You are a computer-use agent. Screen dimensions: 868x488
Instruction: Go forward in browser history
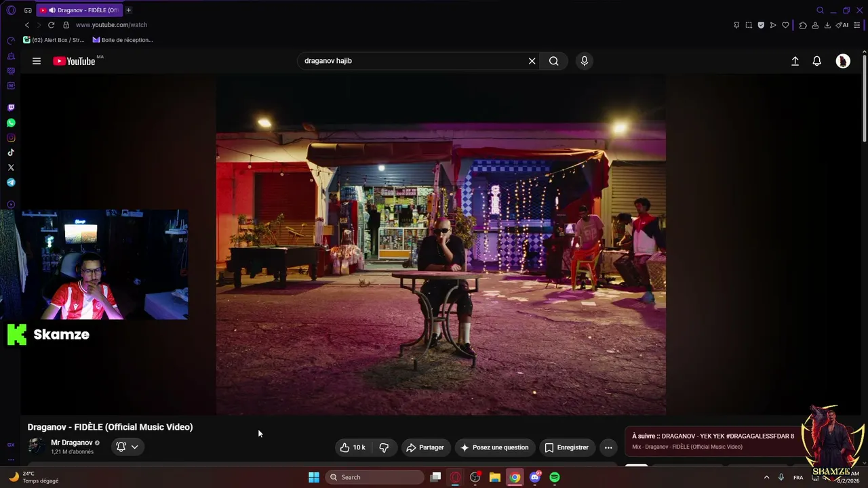(x=39, y=25)
